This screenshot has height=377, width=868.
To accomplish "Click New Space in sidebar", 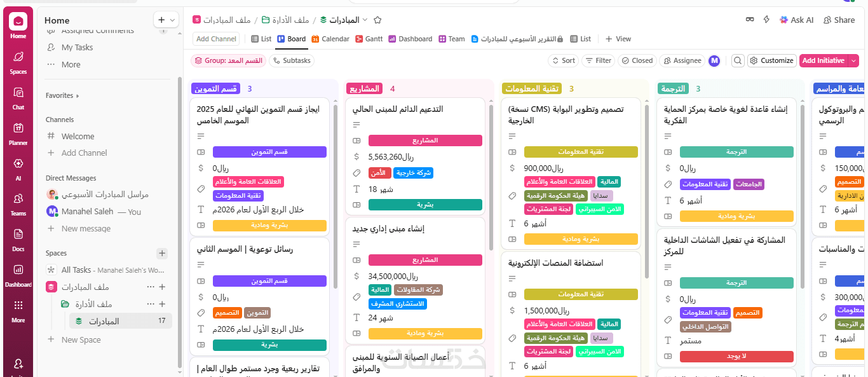I will click(81, 340).
